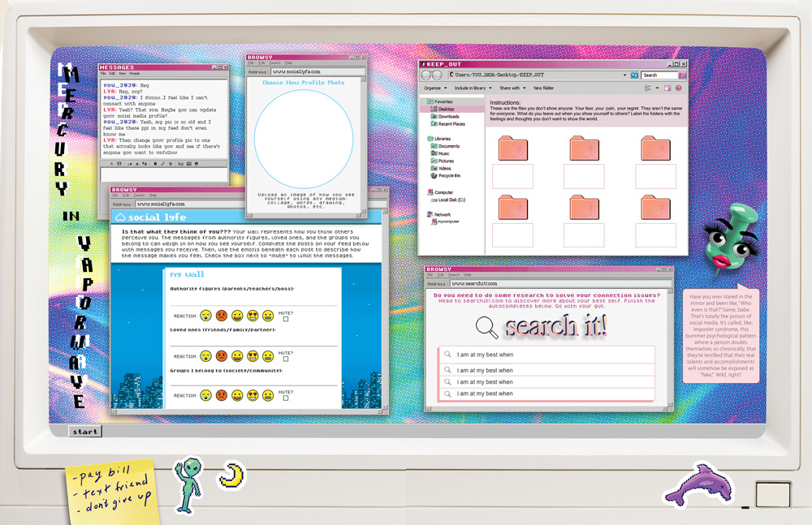Choose the heart-eyes emoji under Loved ones
This screenshot has width=812, height=525.
coord(253,356)
